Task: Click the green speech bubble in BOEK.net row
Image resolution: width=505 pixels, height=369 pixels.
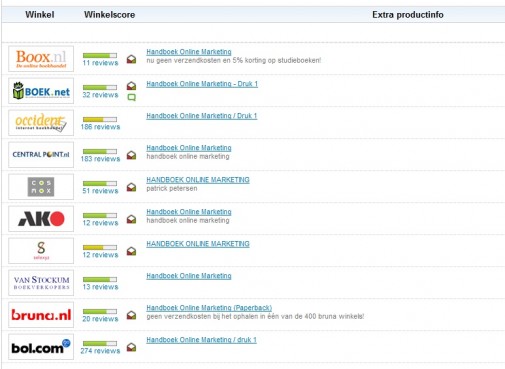Action: (x=132, y=97)
